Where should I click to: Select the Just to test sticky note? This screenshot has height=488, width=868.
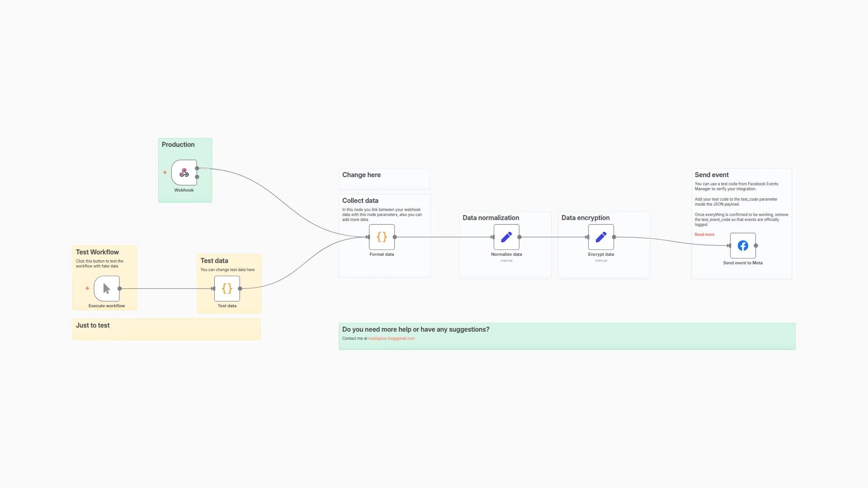coord(166,329)
